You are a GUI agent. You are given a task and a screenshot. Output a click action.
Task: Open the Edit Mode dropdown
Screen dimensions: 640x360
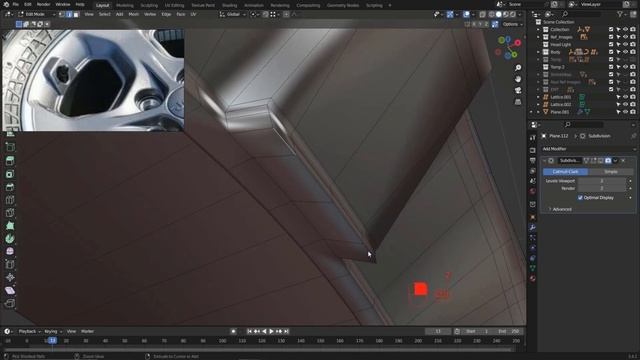click(x=36, y=14)
